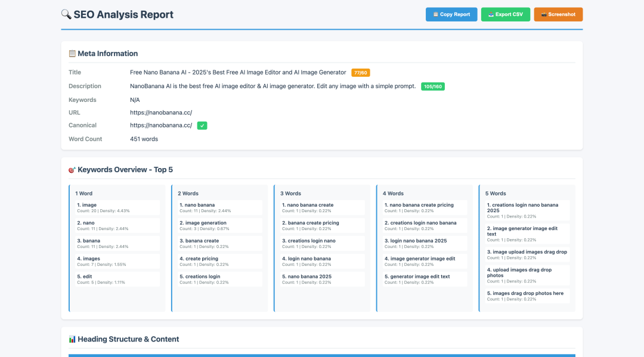Select '2. banana create pricing' keyword entry
This screenshot has height=357, width=644.
[323, 225]
